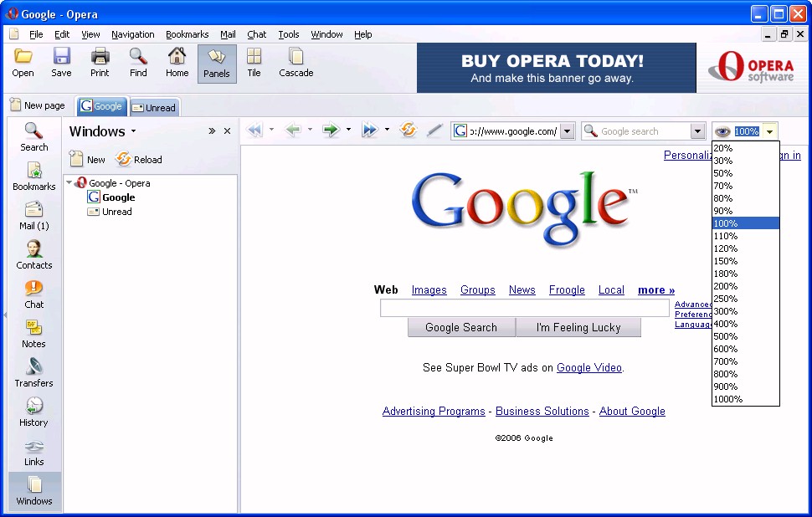Screen dimensions: 812x517
Task: Open the Forward history dropdown arrow
Action: point(348,130)
